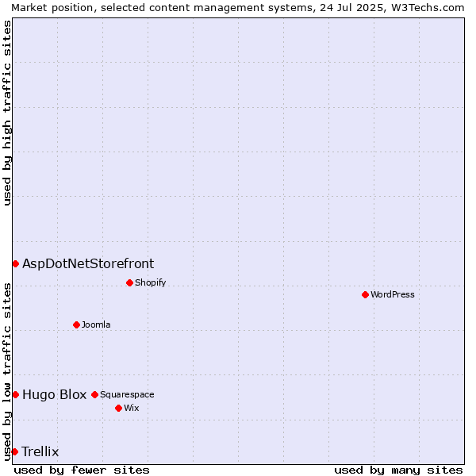Click the red WordPress data point
Screen dimensions: 476x476
[365, 295]
